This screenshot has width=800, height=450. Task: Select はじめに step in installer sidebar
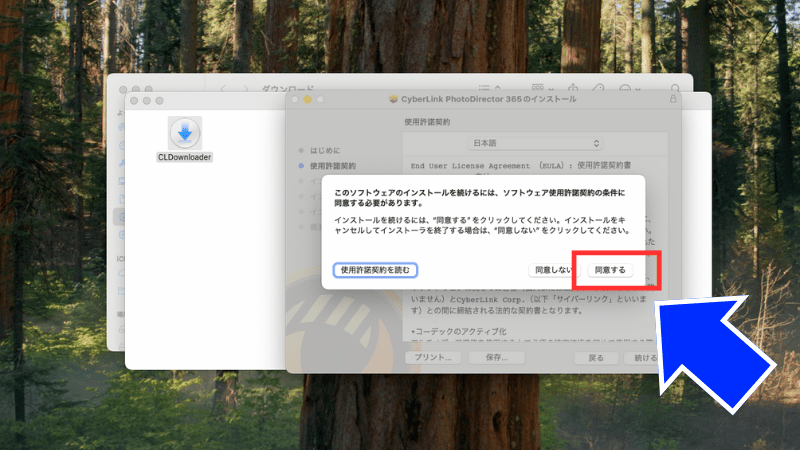coord(325,151)
